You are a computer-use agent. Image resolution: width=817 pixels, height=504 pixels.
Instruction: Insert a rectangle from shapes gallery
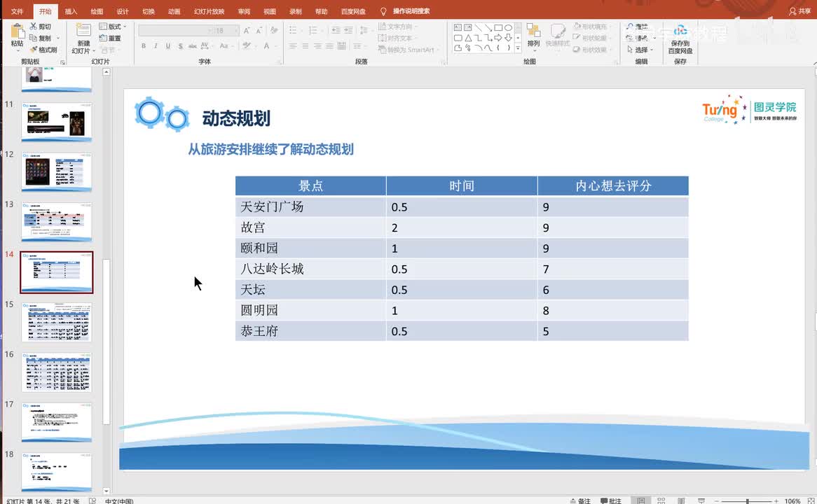click(499, 27)
